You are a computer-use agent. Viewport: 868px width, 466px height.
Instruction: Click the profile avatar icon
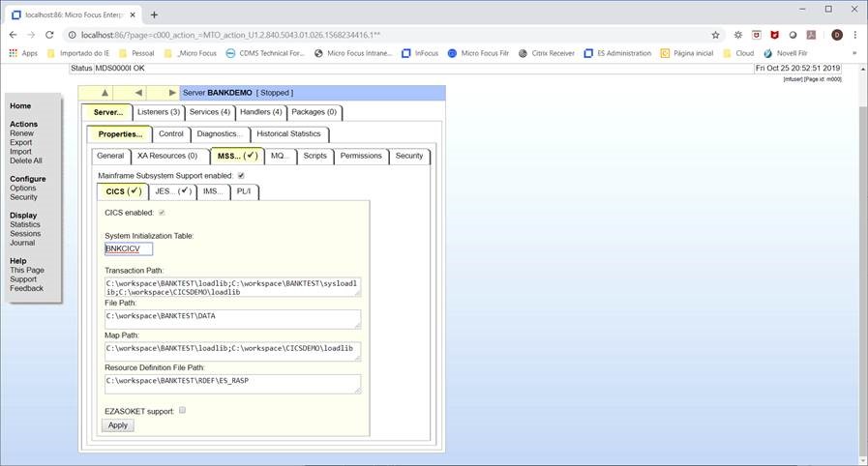click(837, 35)
